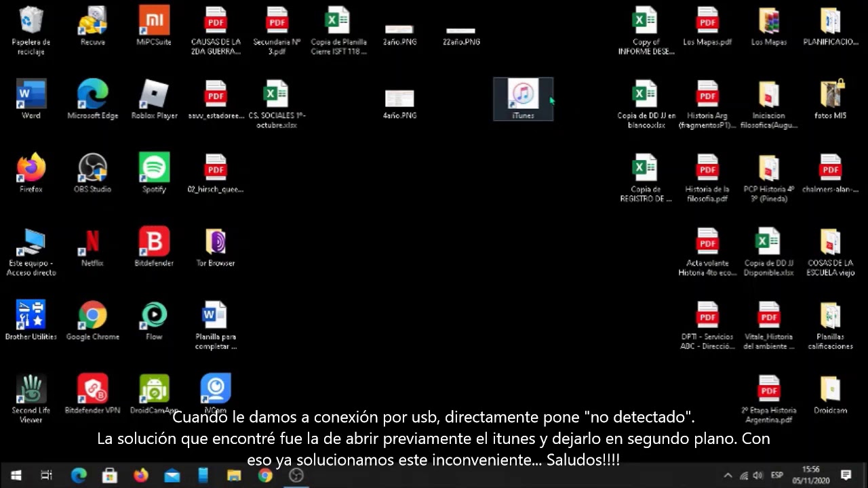
Task: Open Copia de REGISTRO DE spreadsheet
Action: pyautogui.click(x=646, y=178)
